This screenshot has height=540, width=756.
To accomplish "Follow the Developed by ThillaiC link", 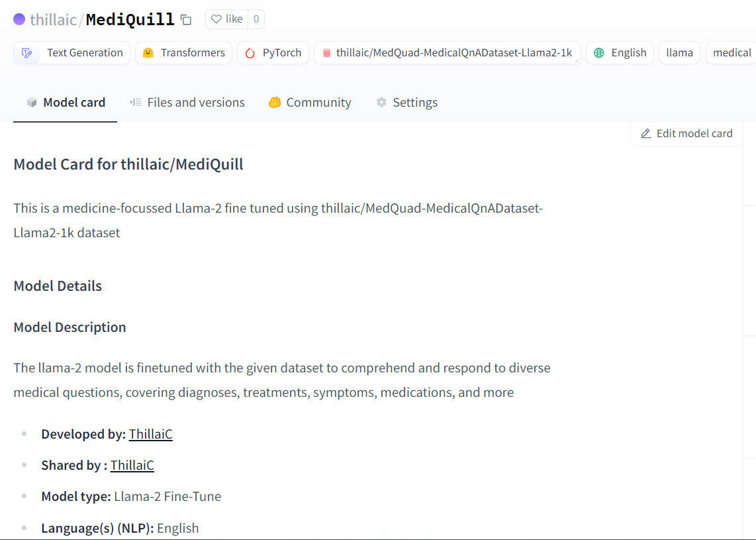I will tap(150, 434).
